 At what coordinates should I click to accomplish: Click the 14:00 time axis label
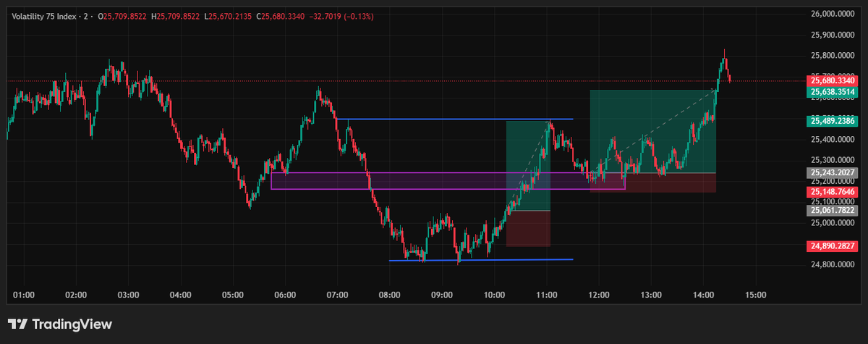click(x=703, y=295)
